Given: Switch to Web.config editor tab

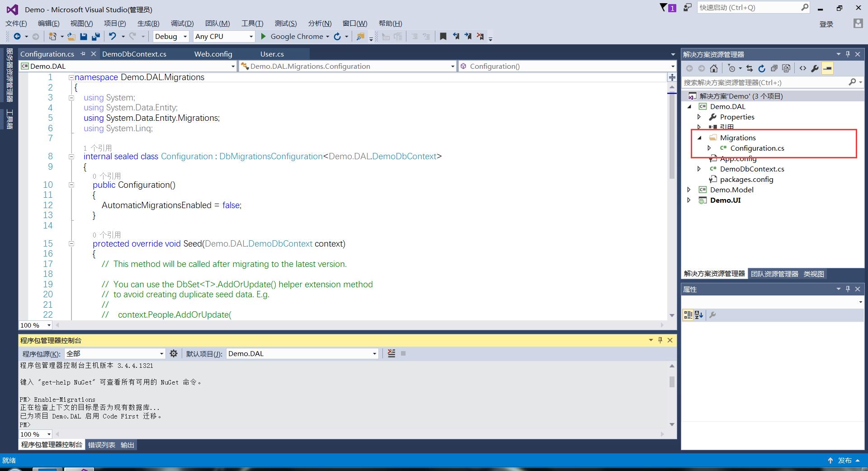Looking at the screenshot, I should (213, 54).
